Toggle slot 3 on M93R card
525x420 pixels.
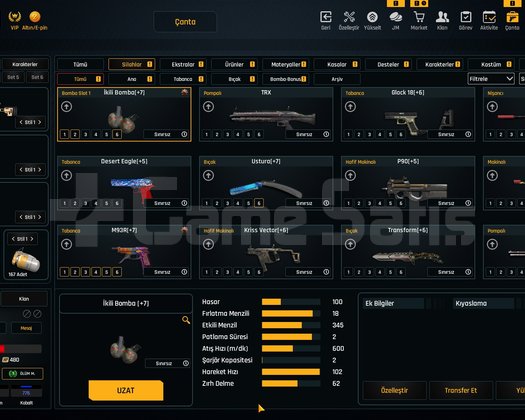(x=85, y=272)
